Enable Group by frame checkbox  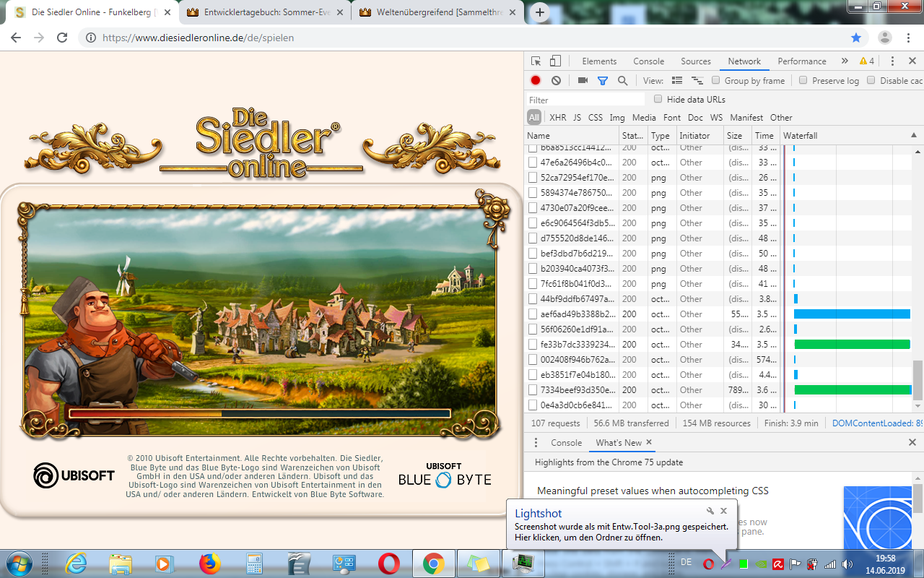pyautogui.click(x=716, y=80)
